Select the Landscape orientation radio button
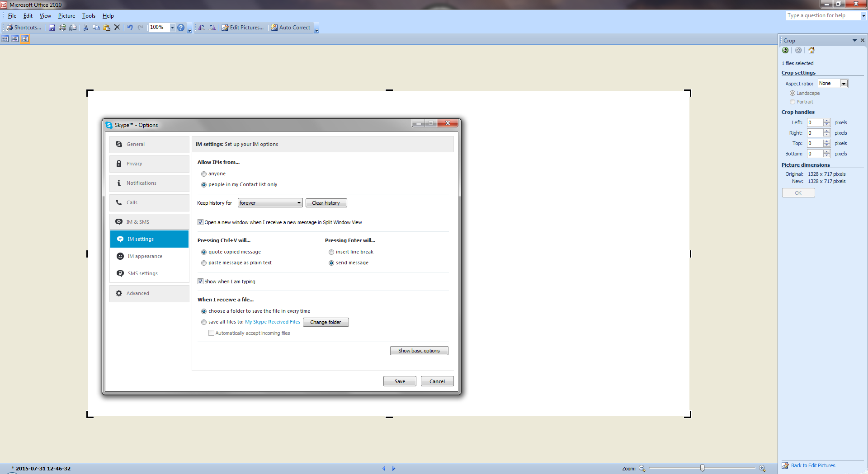The height and width of the screenshot is (474, 868). [x=793, y=93]
